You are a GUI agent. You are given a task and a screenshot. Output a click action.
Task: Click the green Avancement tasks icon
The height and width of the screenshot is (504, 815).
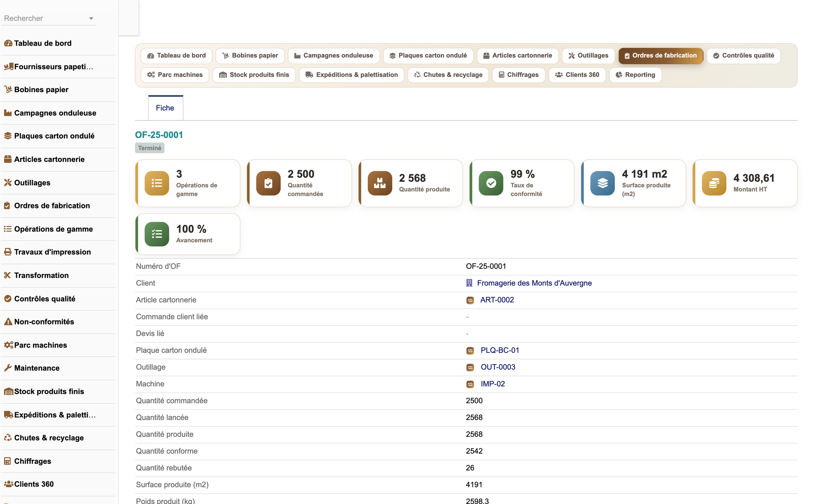[157, 234]
